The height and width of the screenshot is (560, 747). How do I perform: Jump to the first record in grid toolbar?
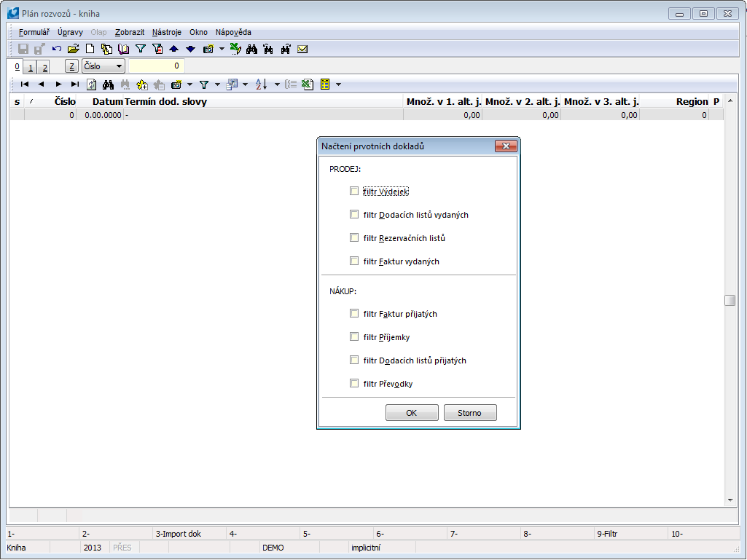coord(25,84)
